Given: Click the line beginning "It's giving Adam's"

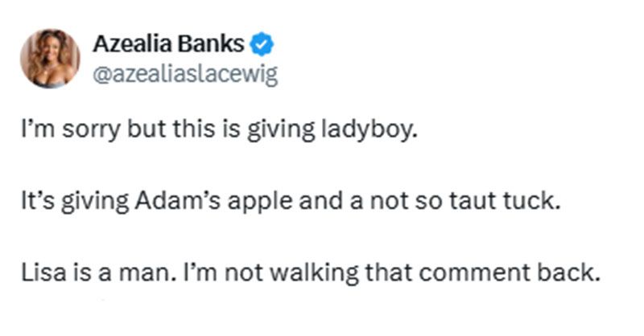Looking at the screenshot, I should (x=291, y=201).
